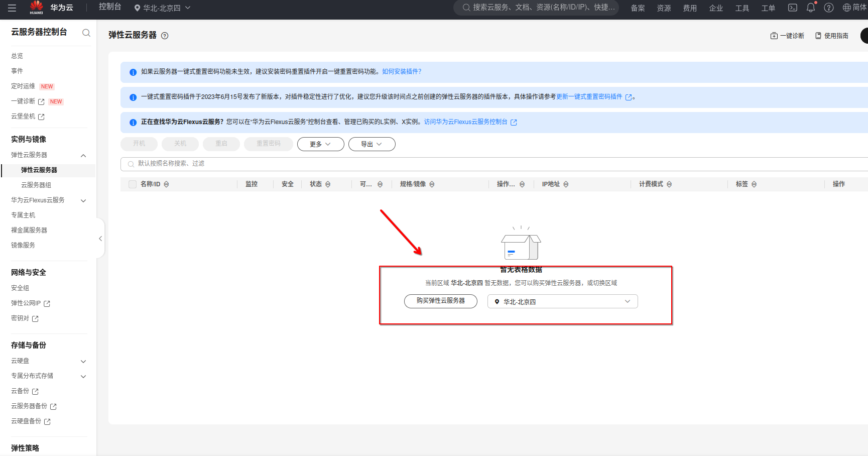
Task: Sort the table by 标签
Action: click(x=754, y=184)
